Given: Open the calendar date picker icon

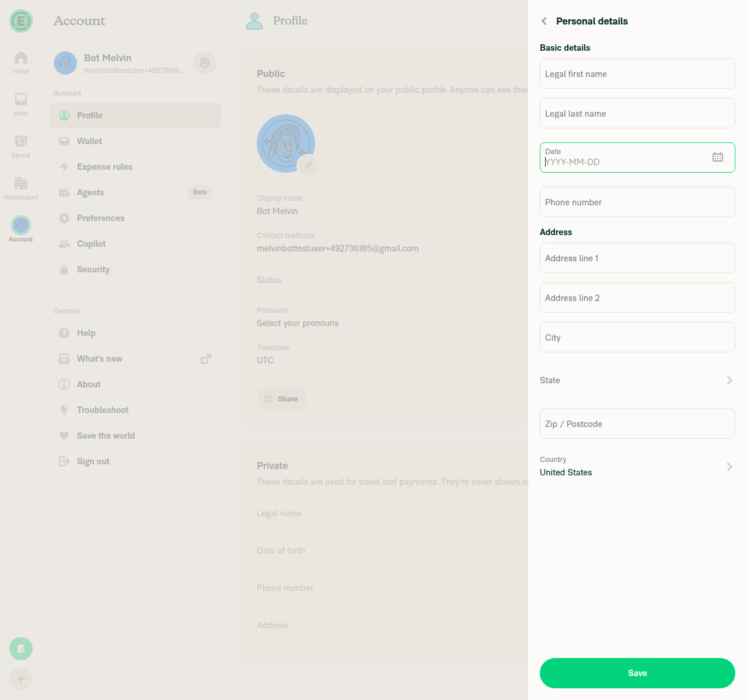Looking at the screenshot, I should [x=718, y=157].
